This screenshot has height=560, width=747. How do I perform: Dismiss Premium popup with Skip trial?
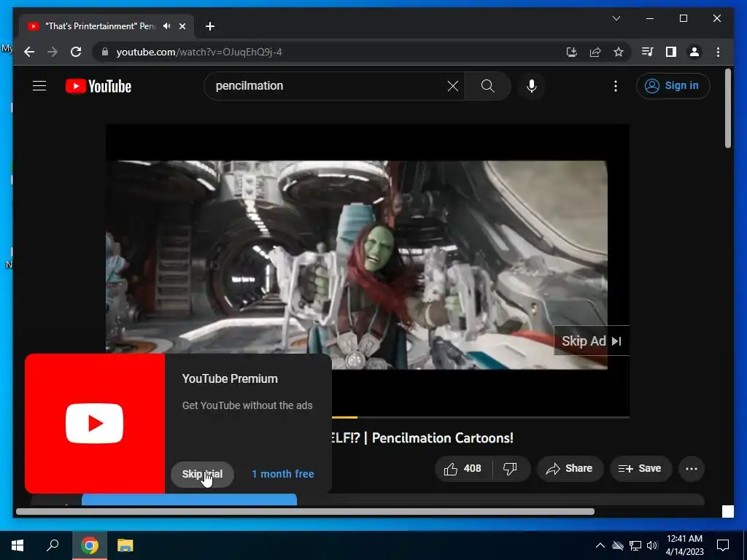pyautogui.click(x=203, y=474)
